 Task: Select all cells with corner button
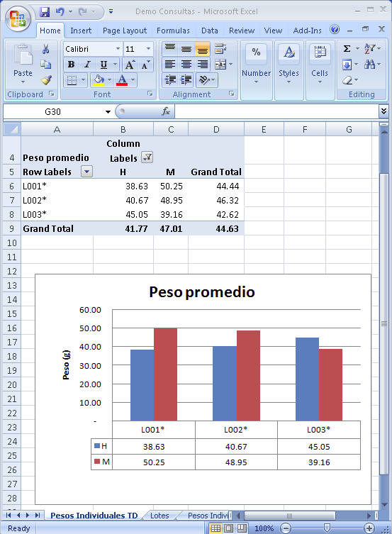(x=12, y=129)
